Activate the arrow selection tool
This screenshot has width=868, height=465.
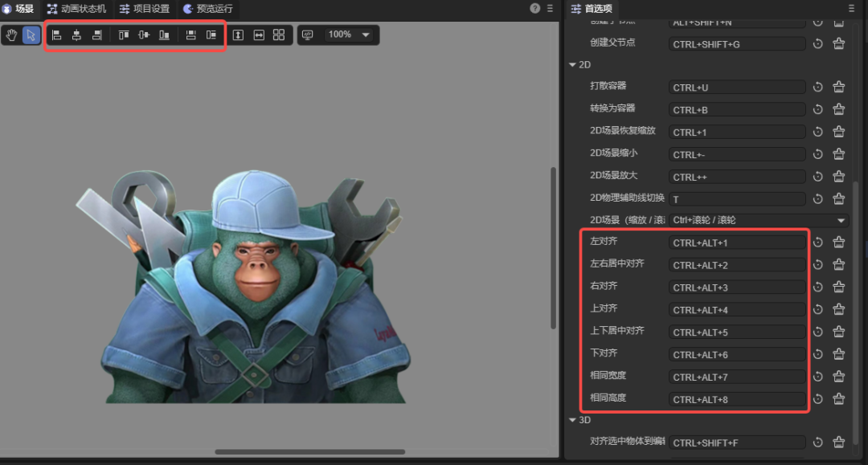(31, 35)
